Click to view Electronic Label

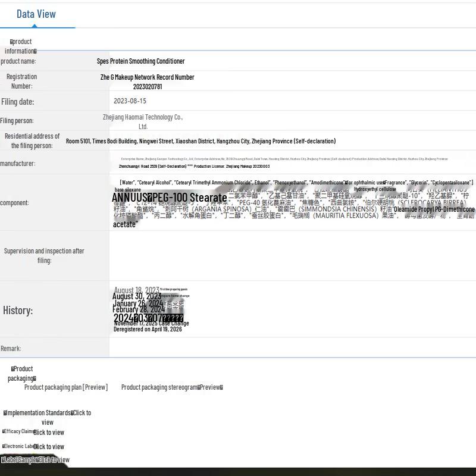tap(49, 447)
